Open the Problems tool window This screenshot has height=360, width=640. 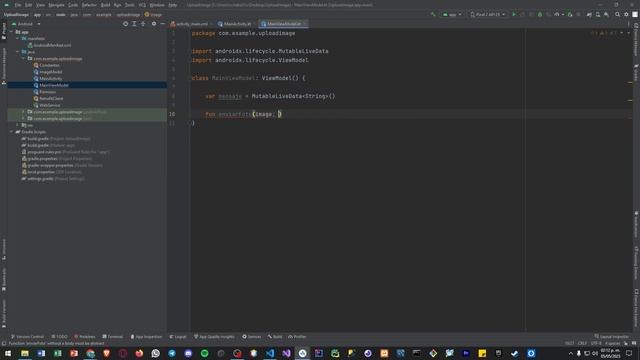(x=85, y=337)
